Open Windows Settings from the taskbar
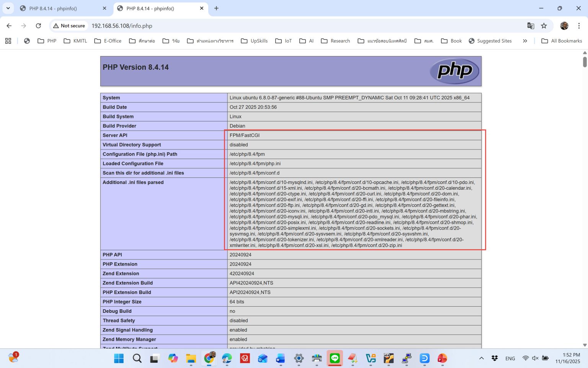 coord(299,358)
